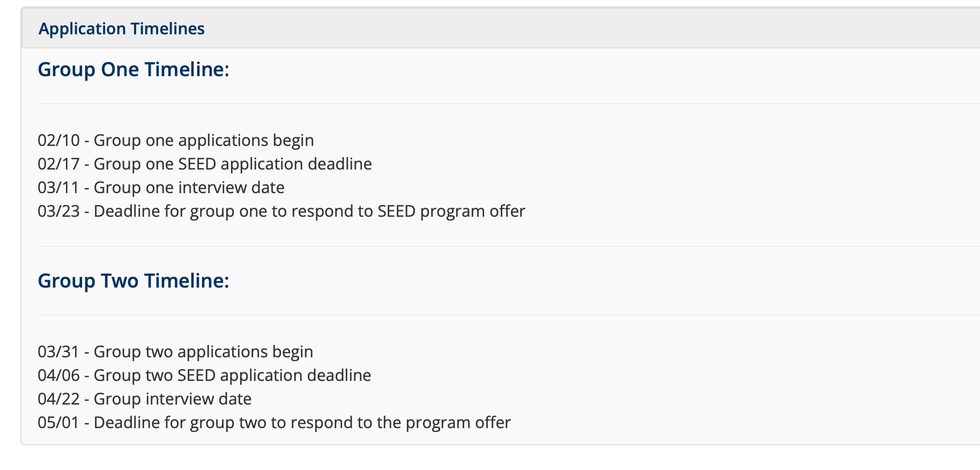Viewport: 980px width, 470px height.
Task: Click 'Group two applications begin' text
Action: pos(203,352)
